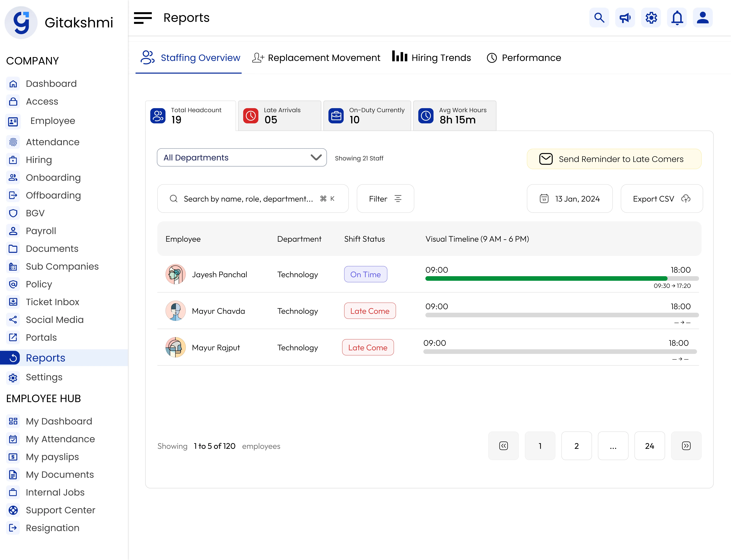Screen dimensions: 731x560
Task: View notifications bell
Action: pyautogui.click(x=677, y=18)
